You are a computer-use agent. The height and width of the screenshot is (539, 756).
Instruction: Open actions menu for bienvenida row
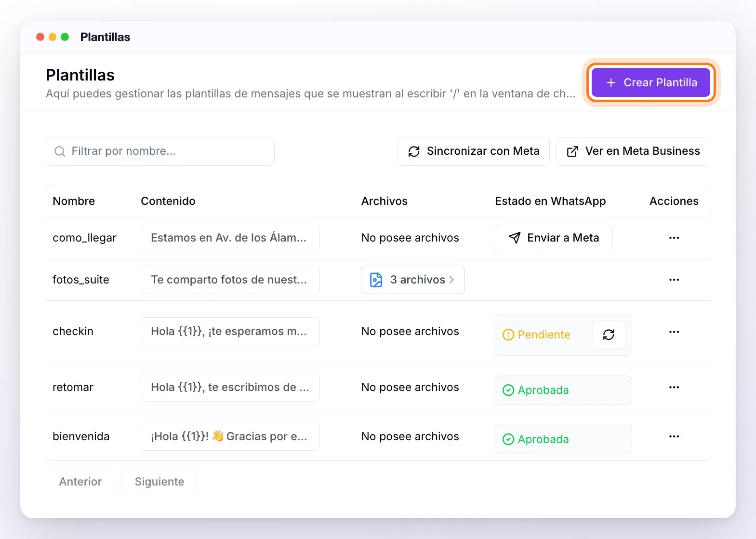[x=674, y=436]
